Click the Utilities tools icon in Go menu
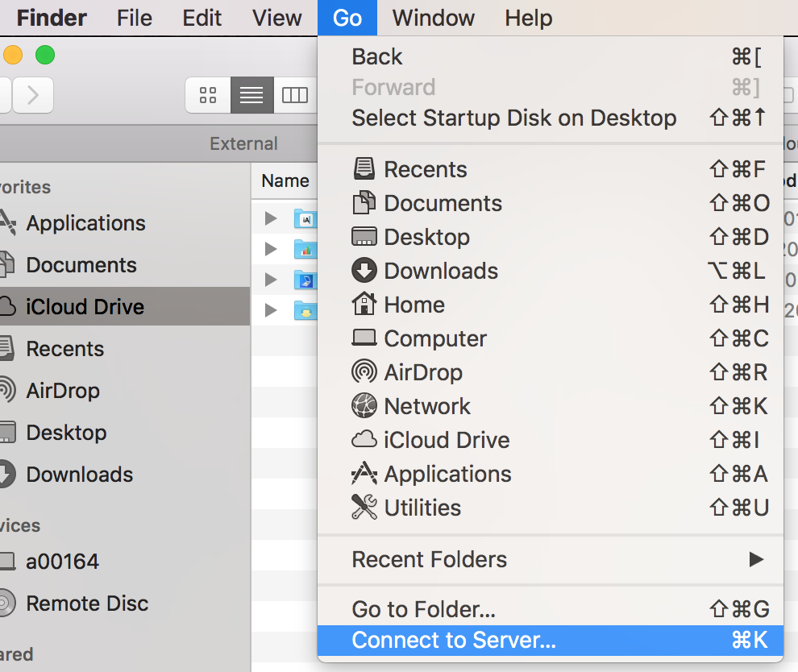Screen dimensions: 798x672 tap(364, 507)
